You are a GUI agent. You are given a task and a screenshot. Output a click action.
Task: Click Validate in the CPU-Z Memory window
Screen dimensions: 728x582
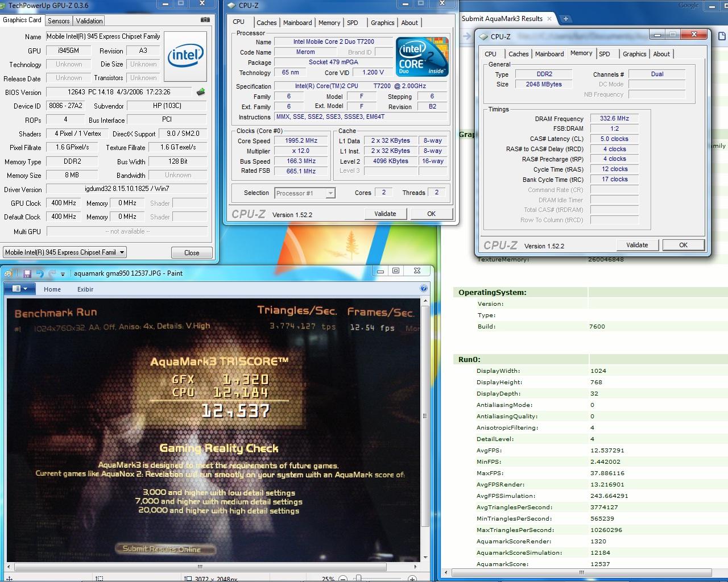(637, 245)
